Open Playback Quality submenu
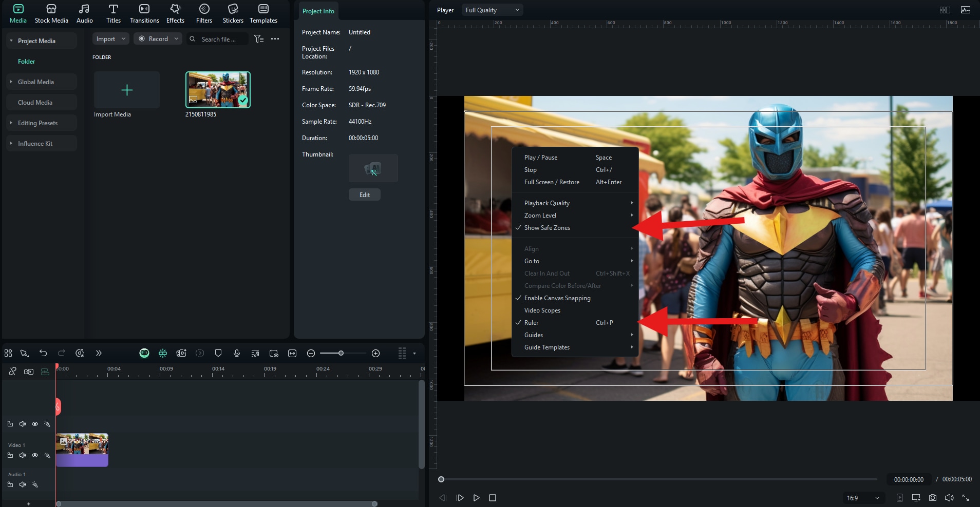The height and width of the screenshot is (507, 980). (x=575, y=203)
